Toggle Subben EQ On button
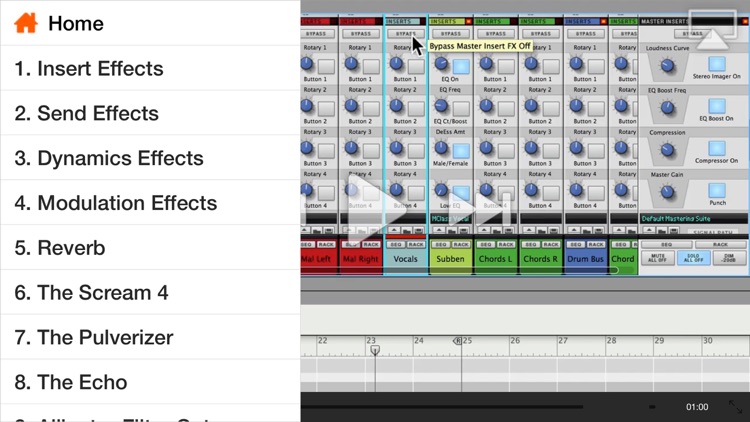Screen dimensions: 750x422 pyautogui.click(x=461, y=67)
